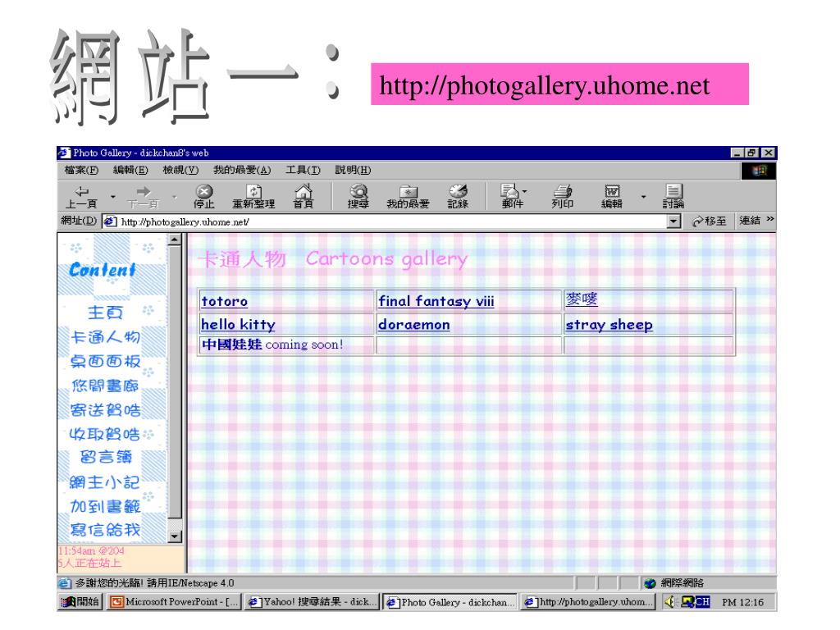840x630 pixels.
Task: Open Favorites (我的最愛) toolbar icon
Action: [409, 196]
